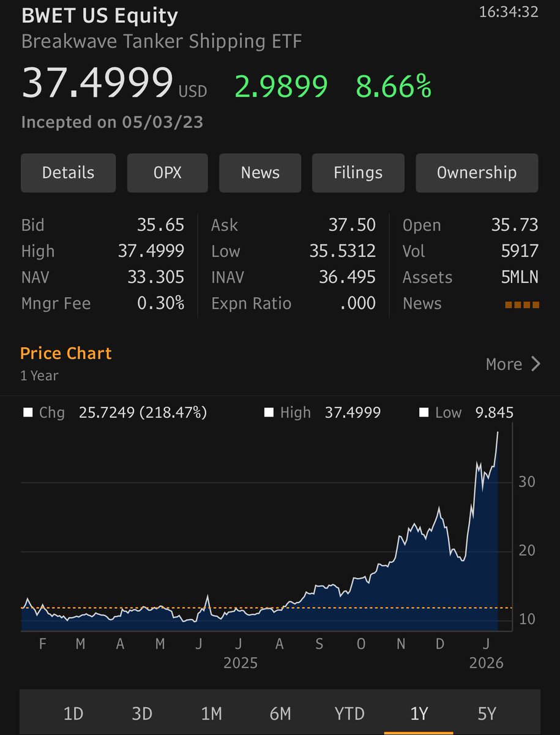Tap the chart Low value 9.845
This screenshot has width=560, height=735.
[495, 413]
